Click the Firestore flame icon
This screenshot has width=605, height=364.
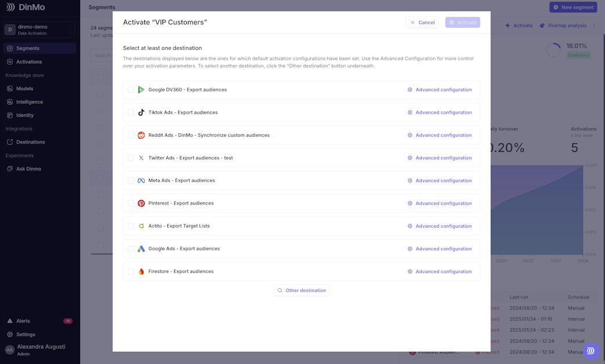tap(141, 271)
